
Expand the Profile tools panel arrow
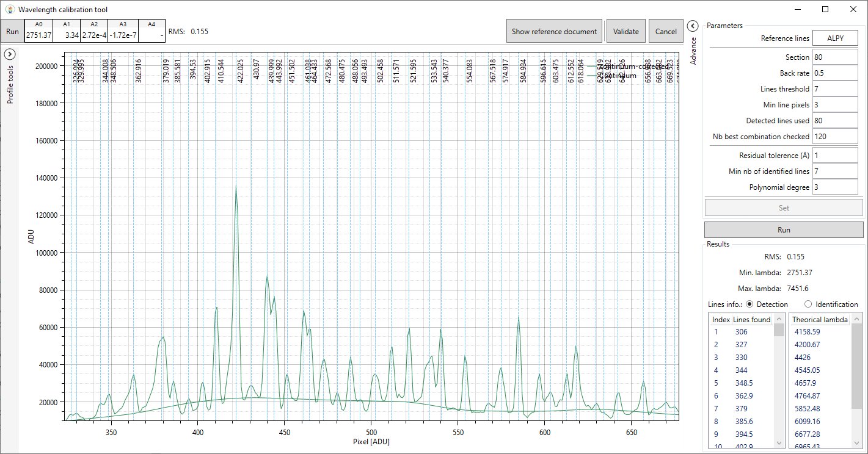pyautogui.click(x=10, y=54)
